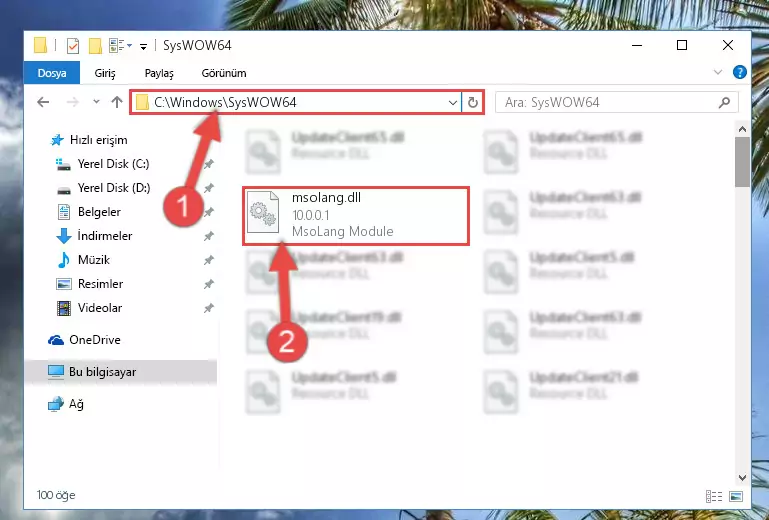Expand the address bar history dropdown
Screen dimensions: 769x520
click(452, 103)
